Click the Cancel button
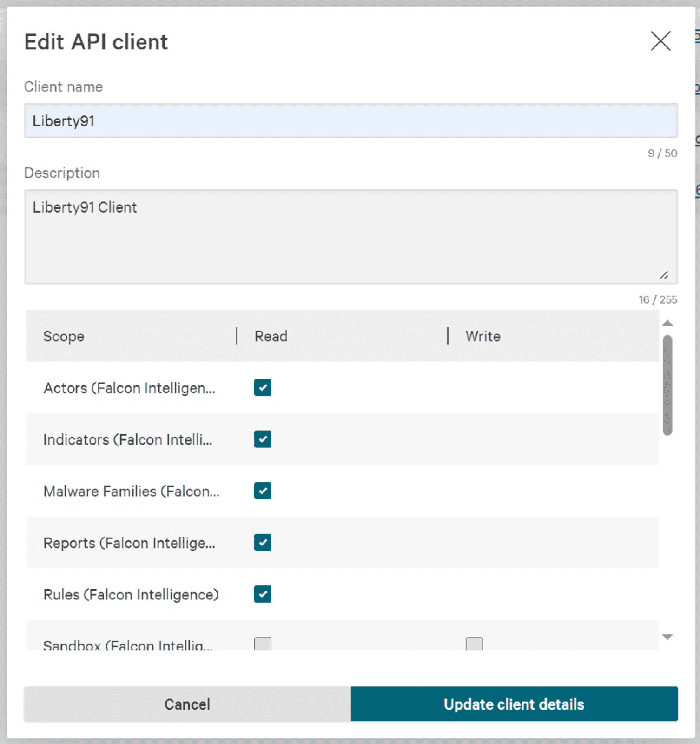Screen dimensions: 700x744 coord(187,704)
